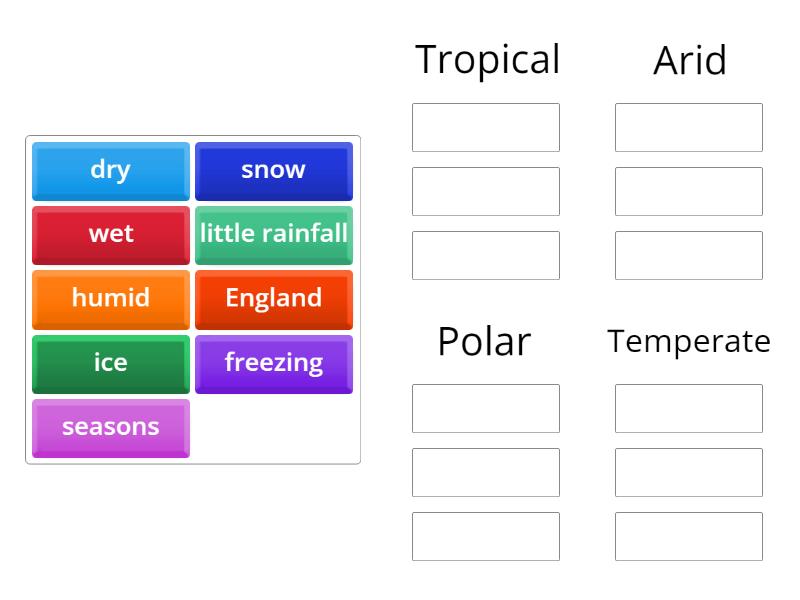
Task: Click the top empty slot under Arid
Action: point(688,127)
